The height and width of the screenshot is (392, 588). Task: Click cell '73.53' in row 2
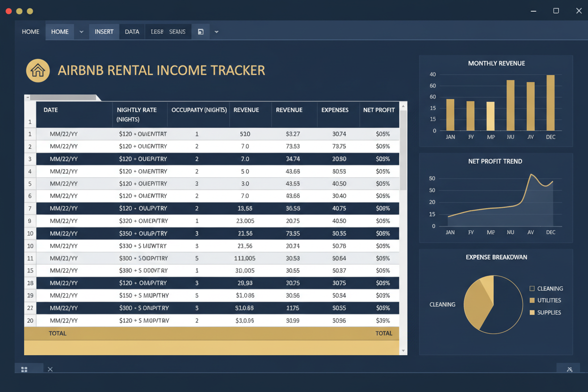[293, 146]
